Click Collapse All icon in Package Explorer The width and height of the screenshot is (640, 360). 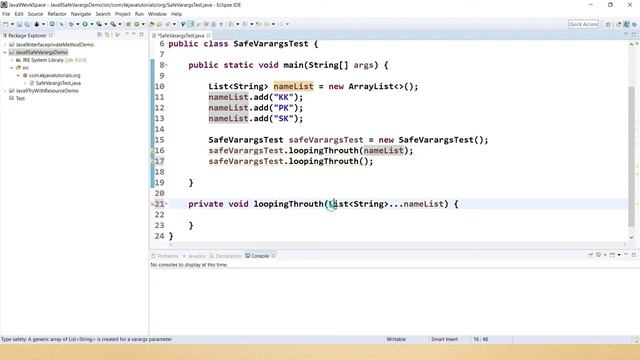[x=99, y=35]
